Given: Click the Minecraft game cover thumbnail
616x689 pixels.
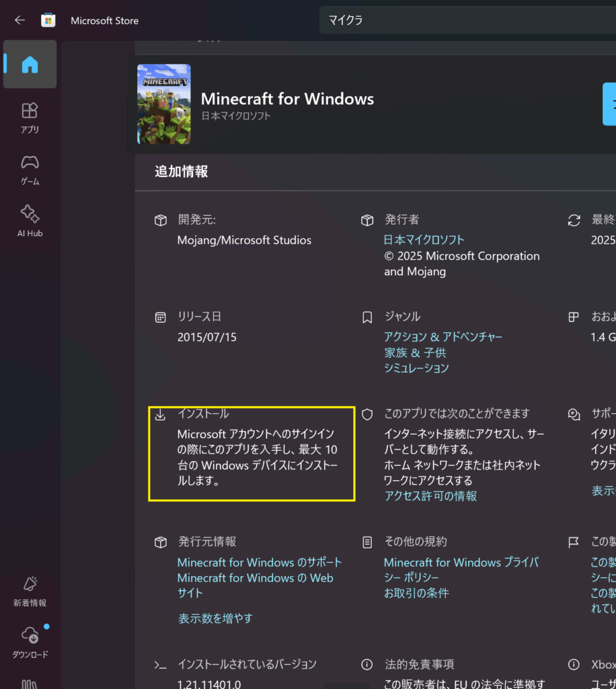Looking at the screenshot, I should 163,104.
